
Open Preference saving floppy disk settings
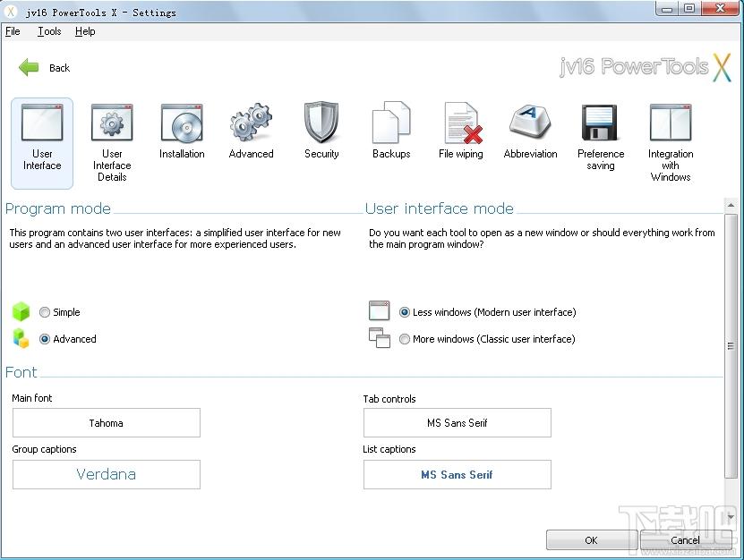[600, 123]
